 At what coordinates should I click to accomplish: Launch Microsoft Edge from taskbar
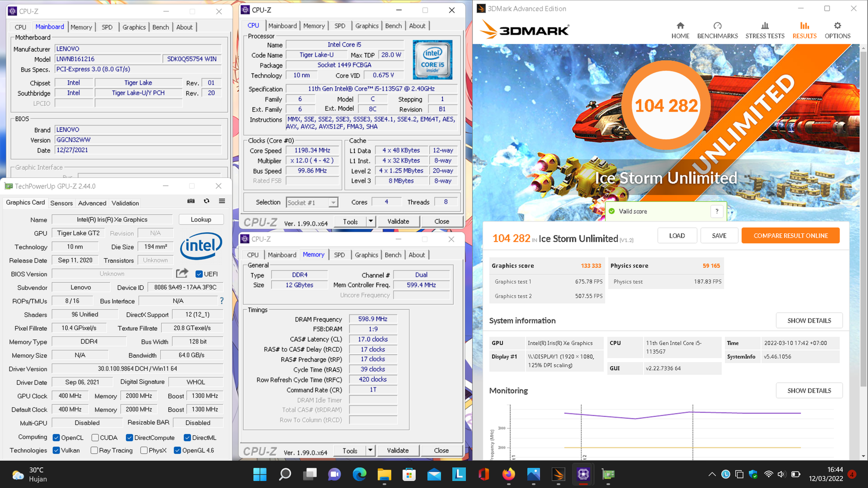359,474
